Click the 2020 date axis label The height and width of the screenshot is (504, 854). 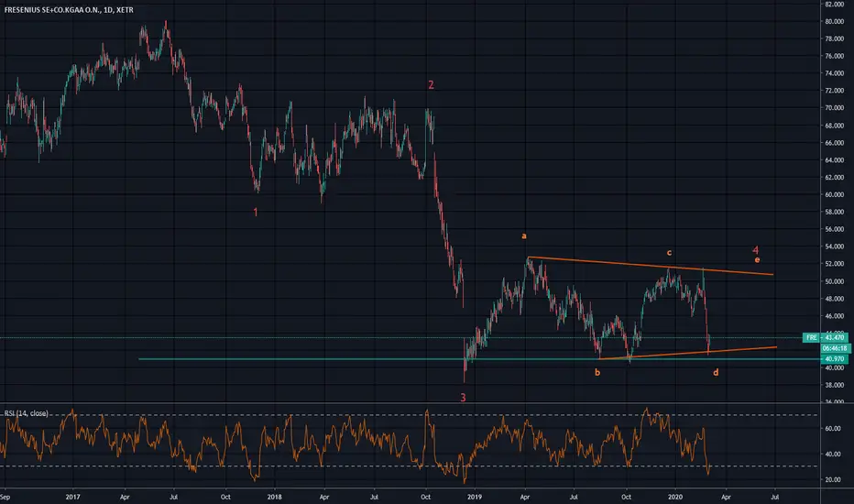click(x=674, y=497)
